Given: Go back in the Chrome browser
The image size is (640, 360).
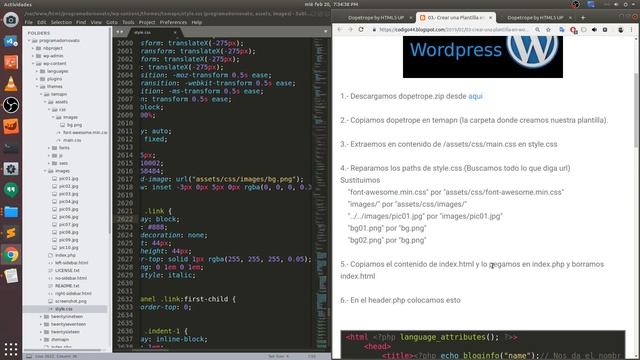Looking at the screenshot, I should coord(340,29).
